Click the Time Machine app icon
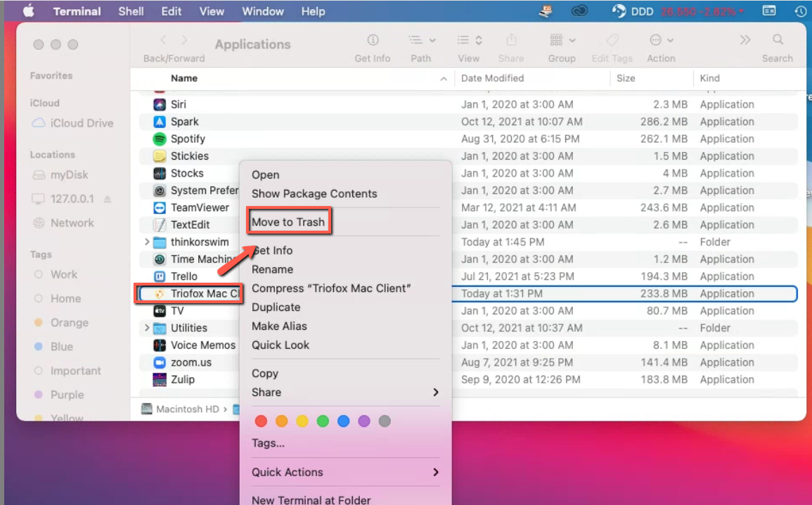The image size is (812, 505). click(160, 259)
